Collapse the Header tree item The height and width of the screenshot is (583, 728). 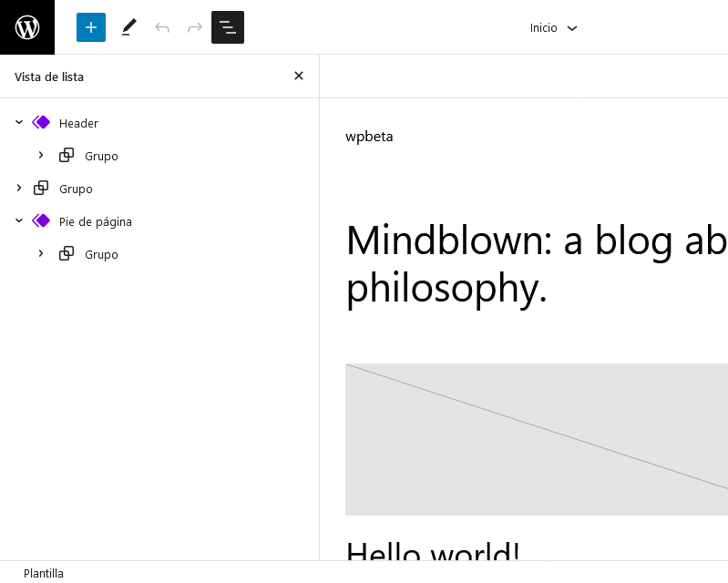click(x=19, y=123)
